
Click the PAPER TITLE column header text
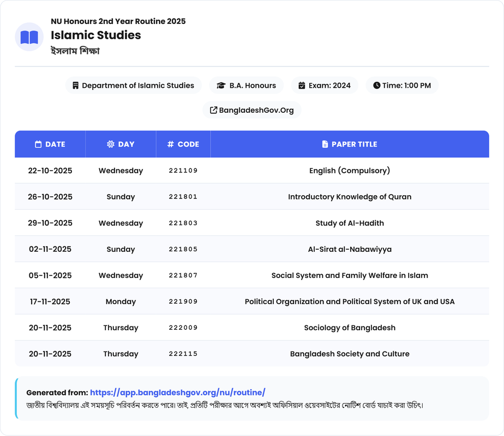[355, 144]
